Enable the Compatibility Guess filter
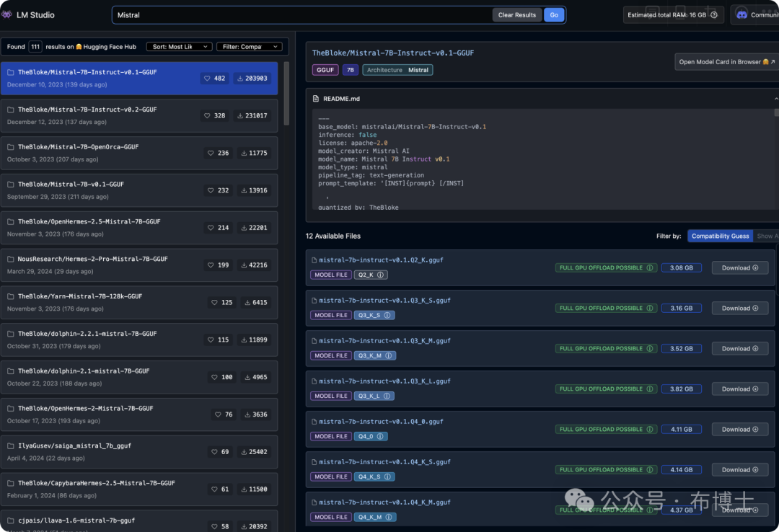The height and width of the screenshot is (532, 779). 720,236
